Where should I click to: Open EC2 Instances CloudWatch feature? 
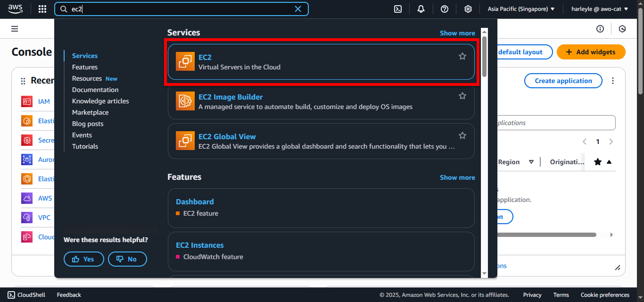pyautogui.click(x=321, y=251)
